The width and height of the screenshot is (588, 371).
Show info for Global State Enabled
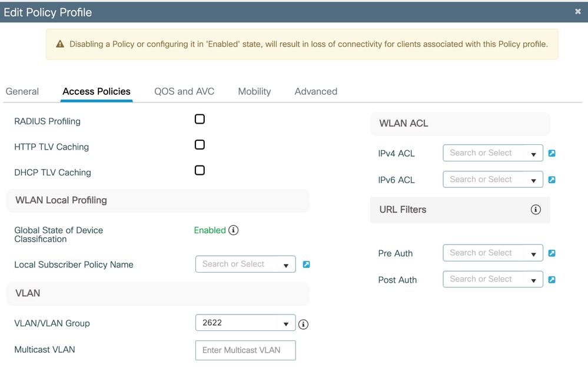click(233, 230)
